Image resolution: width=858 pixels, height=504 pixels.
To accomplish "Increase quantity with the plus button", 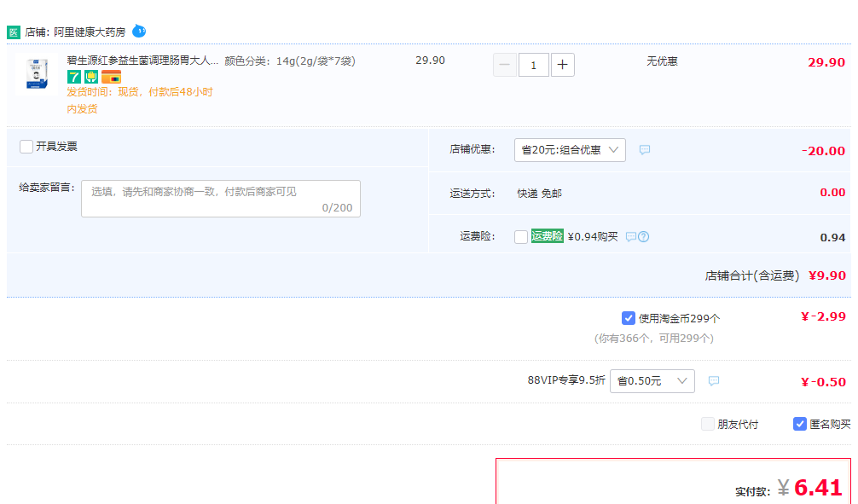I will (x=563, y=65).
